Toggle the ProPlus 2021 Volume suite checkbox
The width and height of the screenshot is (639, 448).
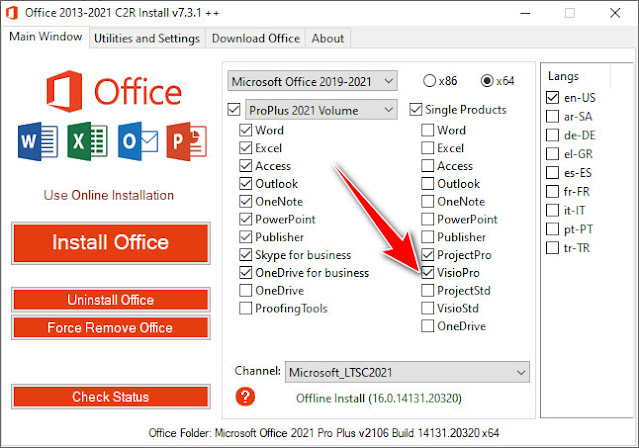pos(234,110)
